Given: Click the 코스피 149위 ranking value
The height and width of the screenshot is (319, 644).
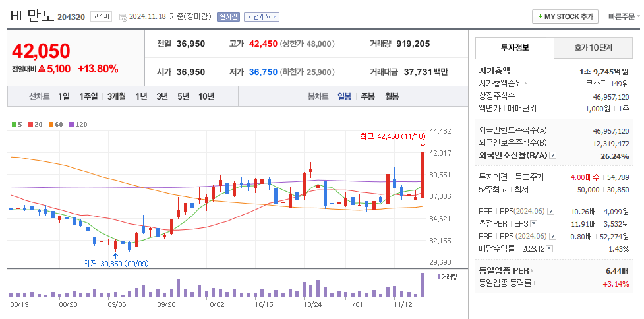Looking at the screenshot, I should click(608, 83).
